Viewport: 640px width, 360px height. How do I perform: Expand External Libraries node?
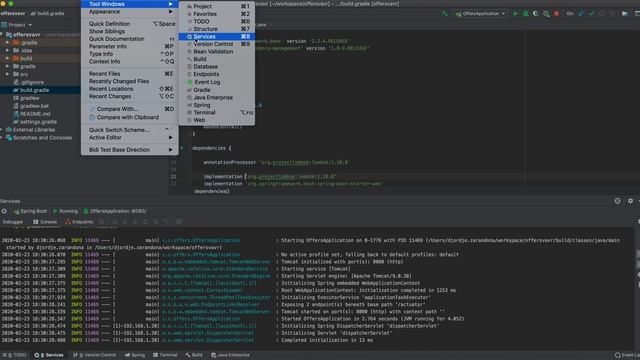tap(2, 130)
